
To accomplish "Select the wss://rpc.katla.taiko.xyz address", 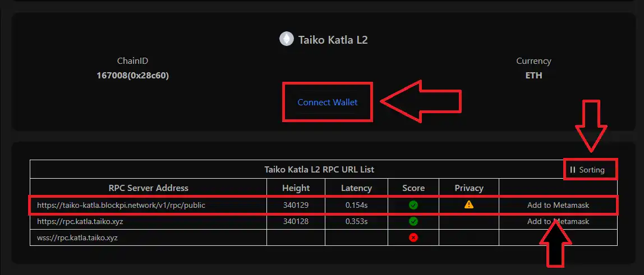I will click(x=77, y=237).
